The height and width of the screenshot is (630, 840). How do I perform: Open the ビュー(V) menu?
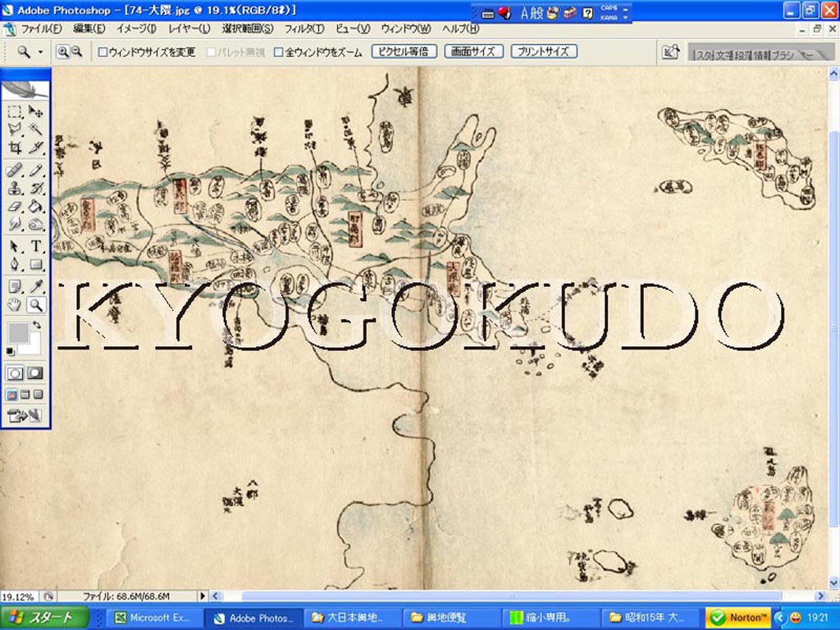click(353, 29)
